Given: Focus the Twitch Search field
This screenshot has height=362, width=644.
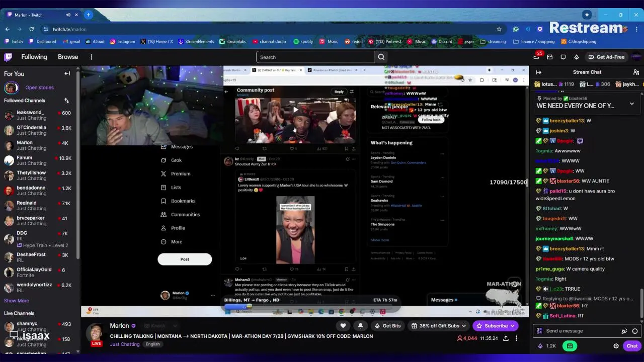Looking at the screenshot, I should coord(315,57).
